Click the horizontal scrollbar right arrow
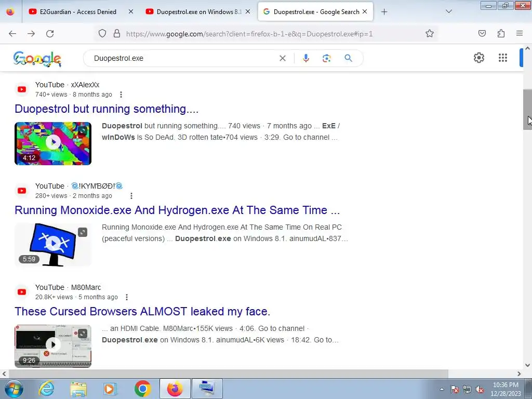The image size is (532, 399). click(519, 374)
